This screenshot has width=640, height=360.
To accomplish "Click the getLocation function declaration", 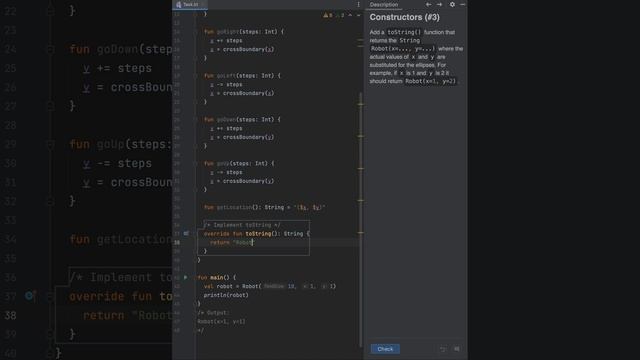I will coord(264,207).
